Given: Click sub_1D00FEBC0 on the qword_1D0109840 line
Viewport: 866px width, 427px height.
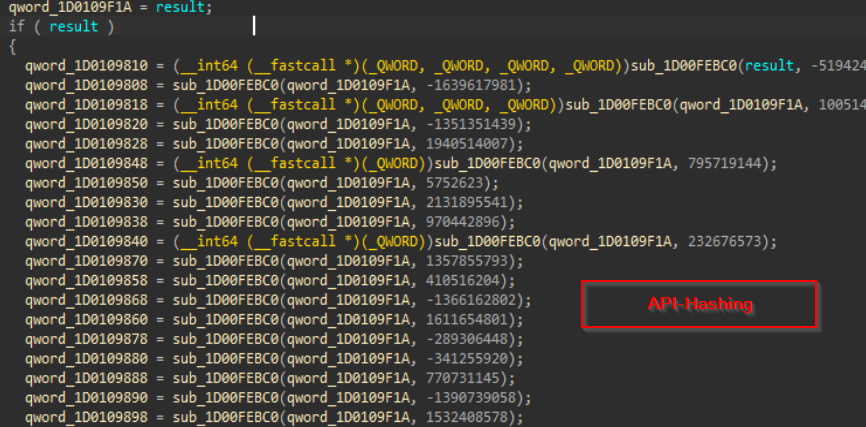Looking at the screenshot, I should (488, 241).
